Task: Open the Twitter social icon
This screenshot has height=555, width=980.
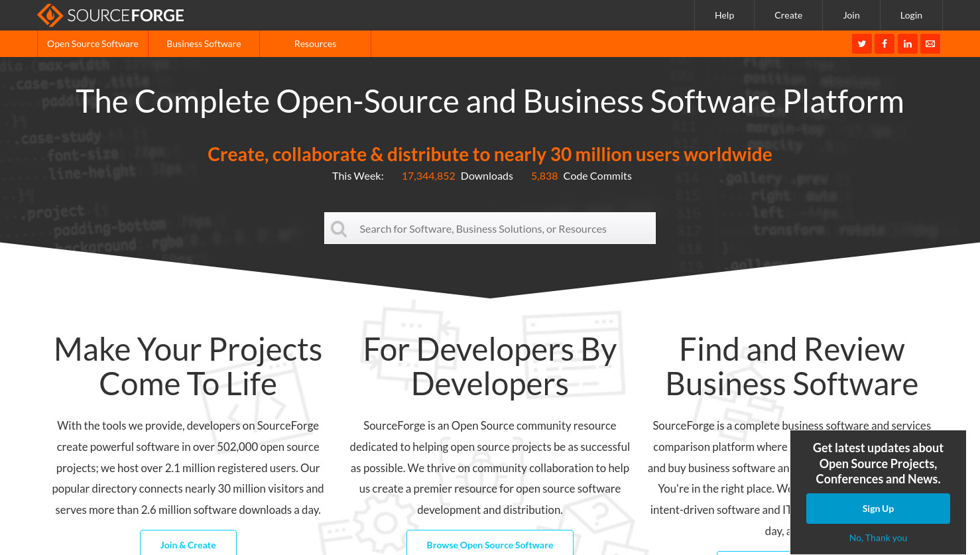Action: 862,44
